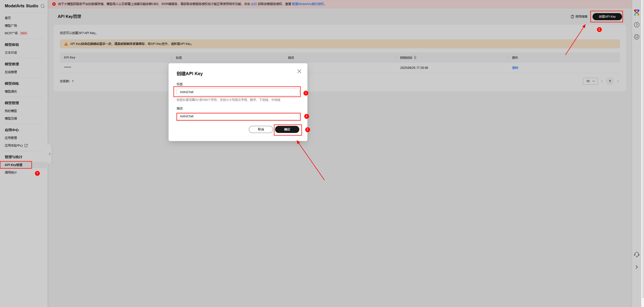Click the orange warning triangle icon
This screenshot has width=644, height=307.
click(66, 44)
